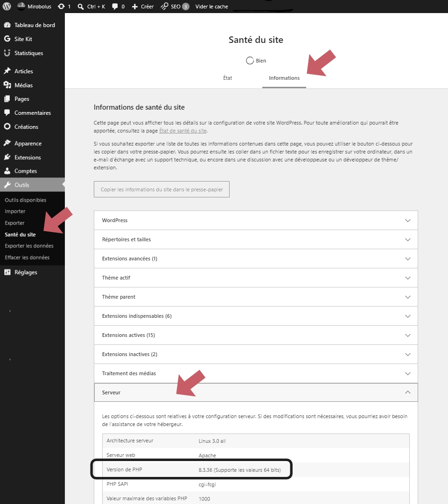Open the Exporter submenu item
Viewport: 448px width, 504px height.
click(x=14, y=223)
